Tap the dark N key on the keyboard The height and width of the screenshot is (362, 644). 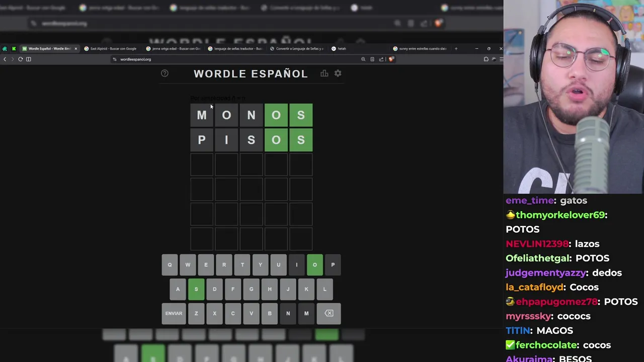tap(288, 313)
